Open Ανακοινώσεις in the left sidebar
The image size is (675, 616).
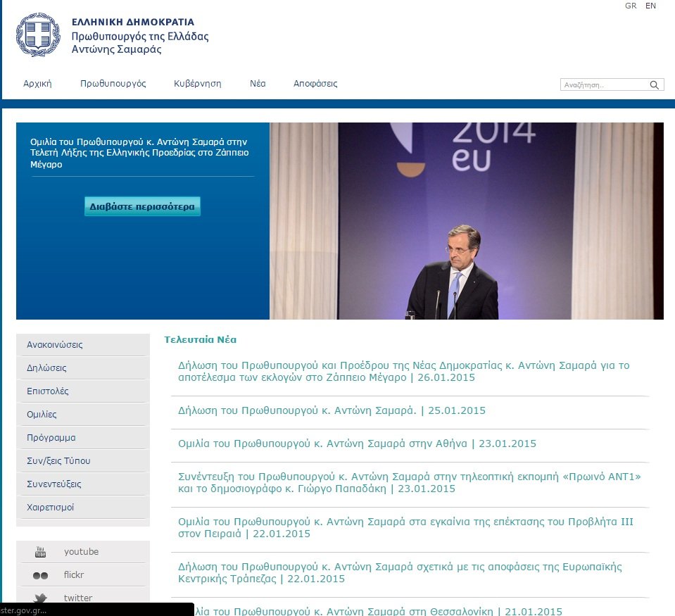pos(55,345)
